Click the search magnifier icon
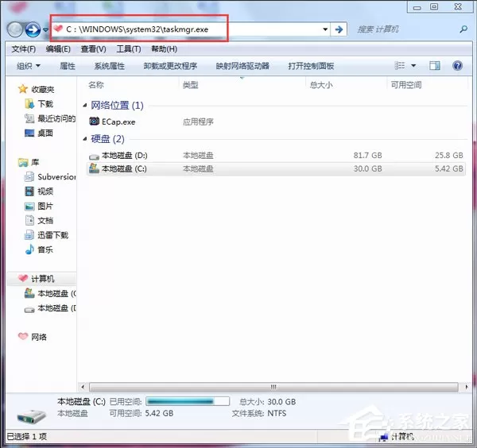Image resolution: width=477 pixels, height=448 pixels. 463,29
